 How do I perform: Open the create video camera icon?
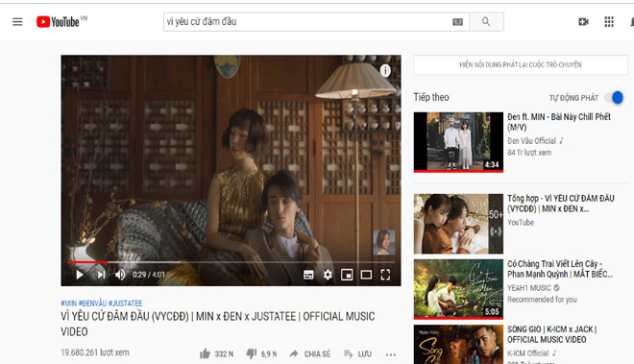583,21
